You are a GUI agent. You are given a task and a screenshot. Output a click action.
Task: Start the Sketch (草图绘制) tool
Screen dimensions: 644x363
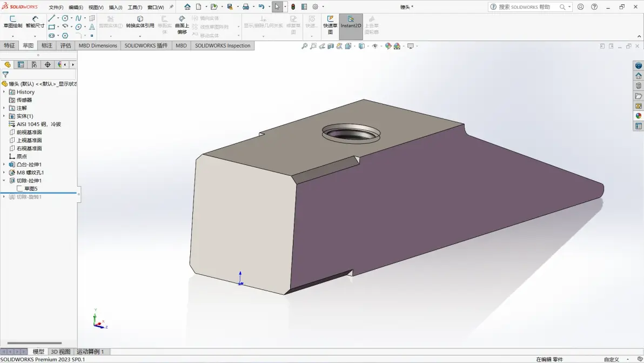click(x=13, y=22)
